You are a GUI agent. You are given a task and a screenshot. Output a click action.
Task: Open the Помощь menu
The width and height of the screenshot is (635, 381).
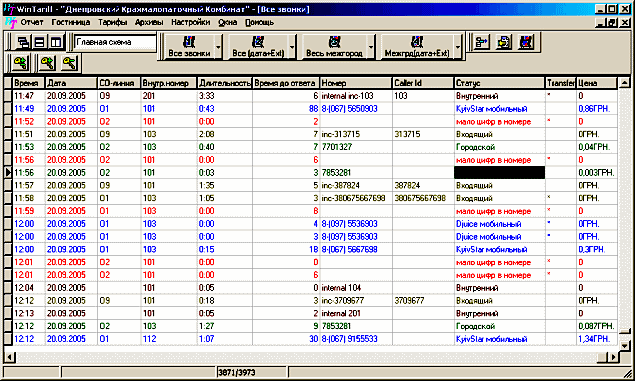tap(260, 22)
